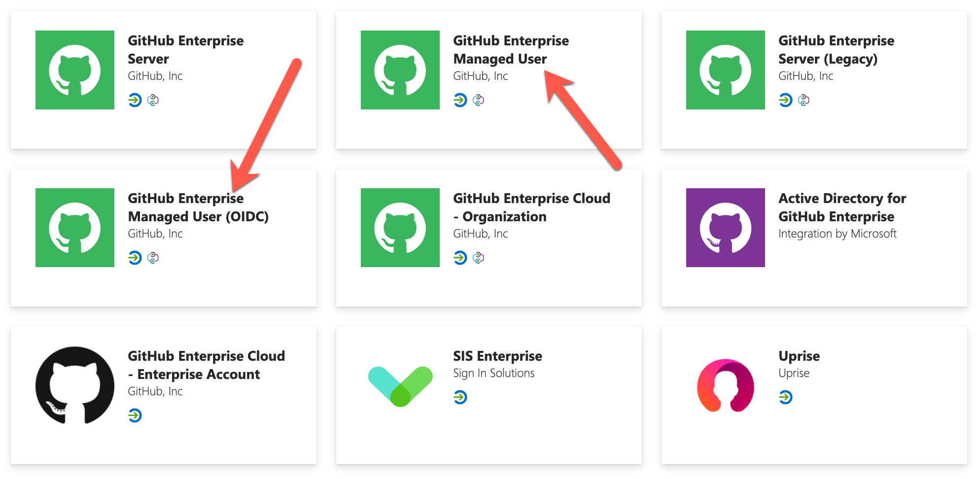
Task: Click the provisioning icon on GitHub Enterprise Server (non-Legacy)
Action: (x=153, y=100)
